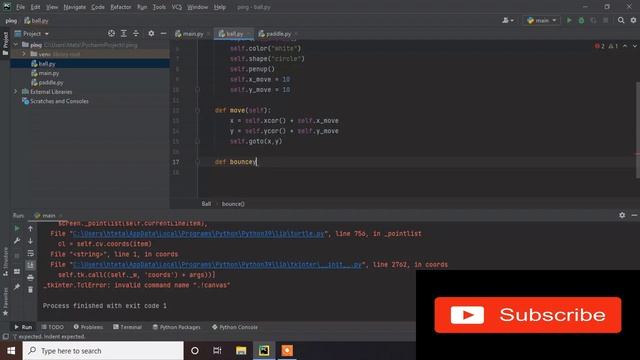
Task: Expand the venv folder
Action: (x=24, y=54)
